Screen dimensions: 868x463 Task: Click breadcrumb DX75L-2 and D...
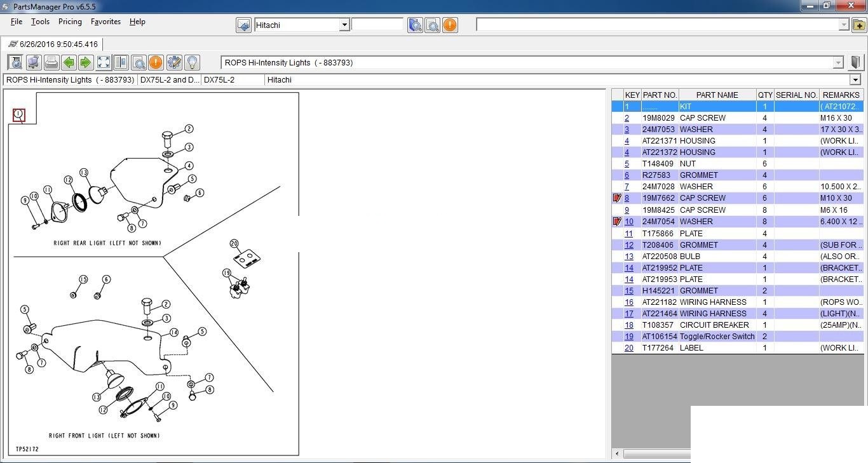tap(169, 80)
